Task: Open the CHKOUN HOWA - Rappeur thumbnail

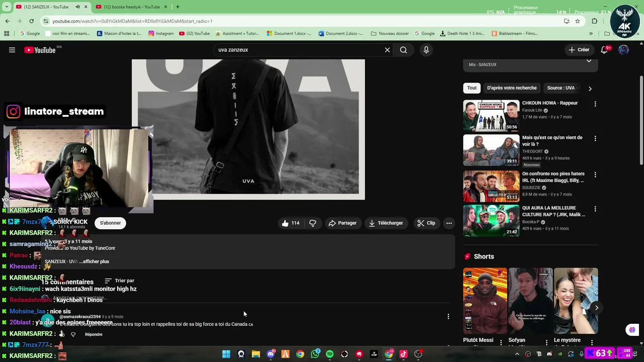Action: coord(491,116)
